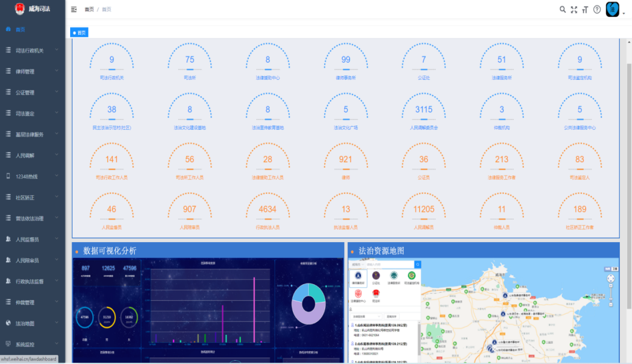Click the font size icon in header
The image size is (632, 364).
[585, 9]
